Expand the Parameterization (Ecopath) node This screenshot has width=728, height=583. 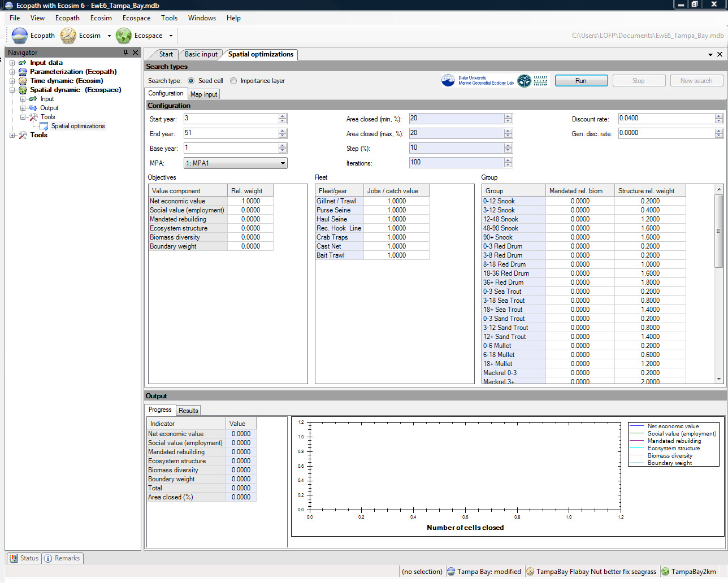(x=12, y=72)
